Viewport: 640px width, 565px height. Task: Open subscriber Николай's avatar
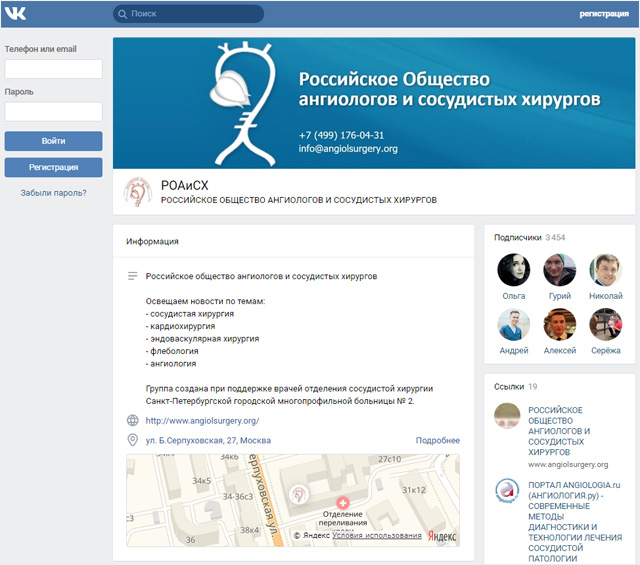coord(606,269)
